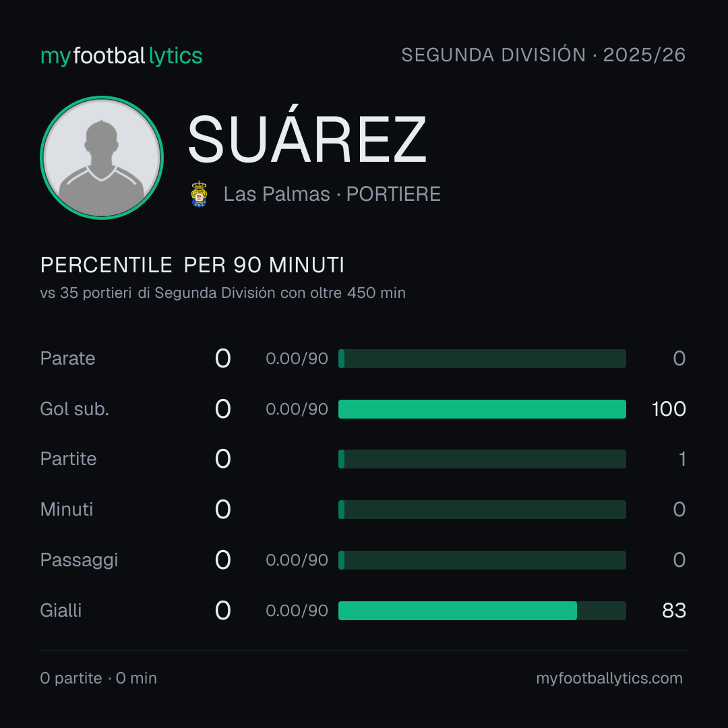The width and height of the screenshot is (728, 728).
Task: Click the Partite percentile bar
Action: (x=482, y=459)
